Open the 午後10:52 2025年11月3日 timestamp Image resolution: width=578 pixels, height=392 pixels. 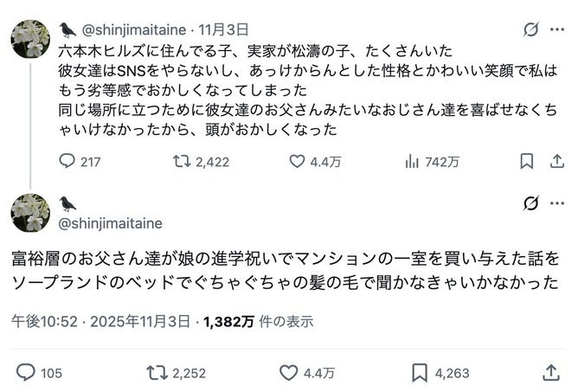pyautogui.click(x=100, y=322)
